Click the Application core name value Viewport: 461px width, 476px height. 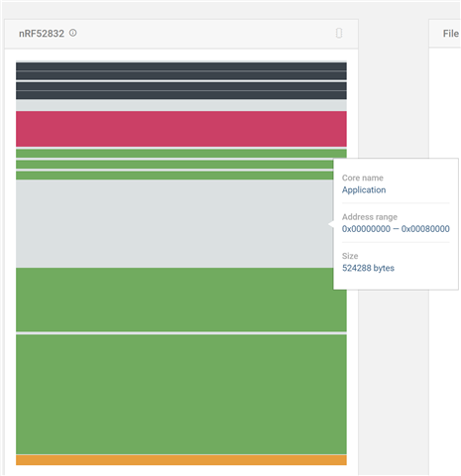coord(364,190)
